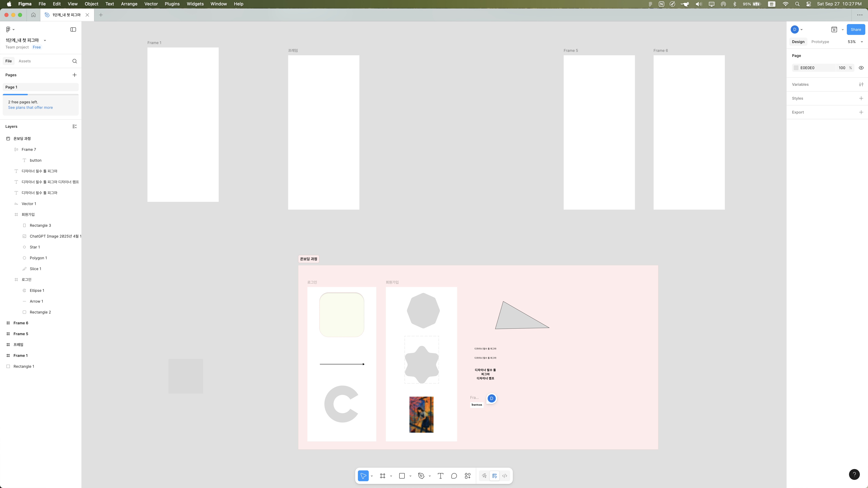868x488 pixels.
Task: Select the Comment tool
Action: (x=454, y=476)
